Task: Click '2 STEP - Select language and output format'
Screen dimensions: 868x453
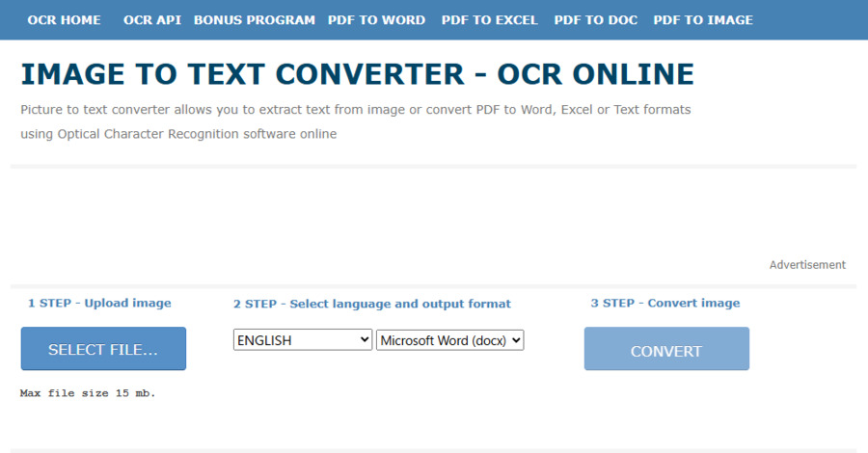Action: (372, 304)
